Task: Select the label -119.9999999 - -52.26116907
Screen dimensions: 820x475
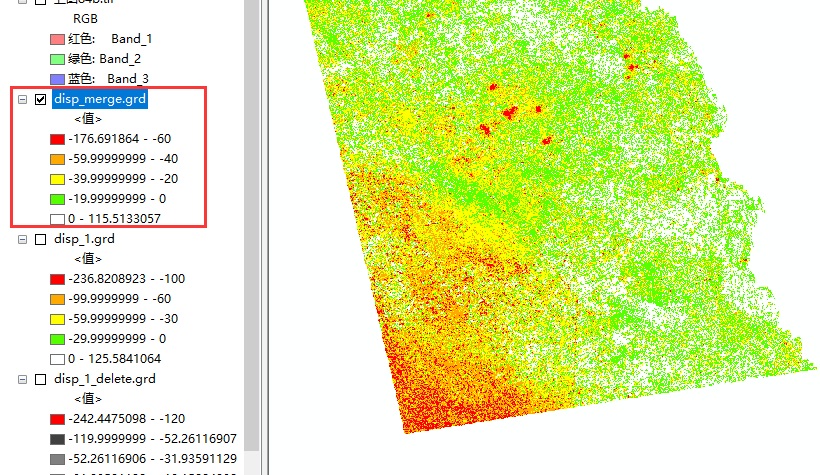Action: (x=152, y=438)
